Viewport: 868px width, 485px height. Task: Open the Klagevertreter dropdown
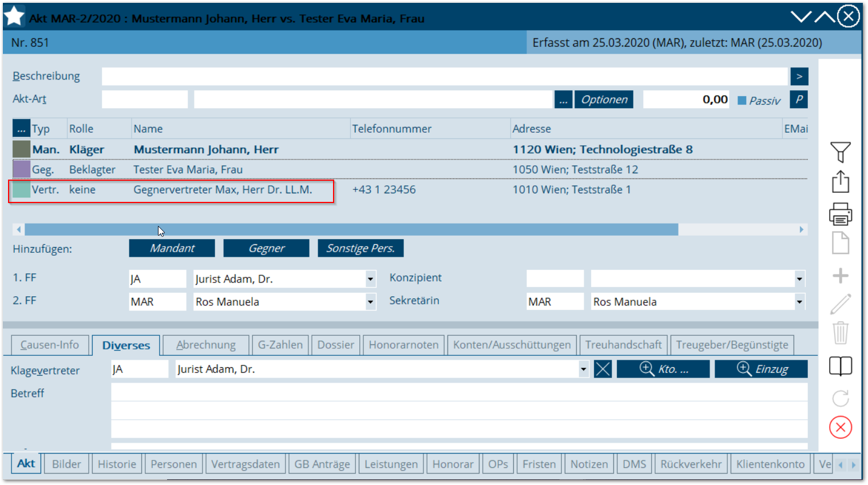[583, 369]
